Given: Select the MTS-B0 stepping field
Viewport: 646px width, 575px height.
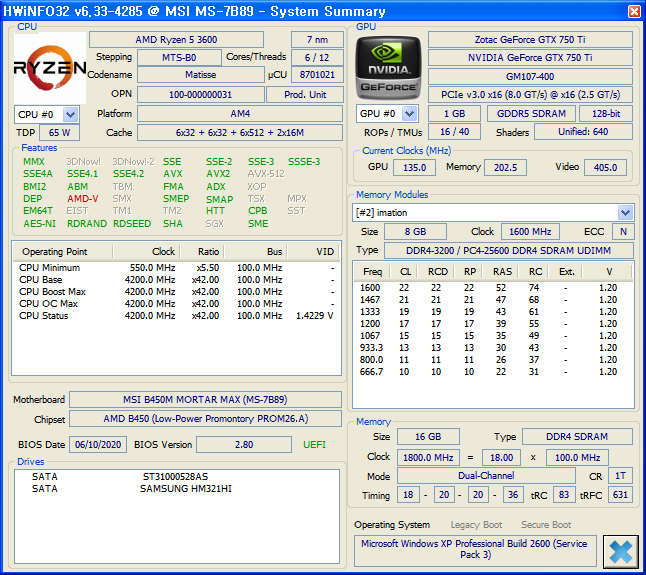Looking at the screenshot, I should pos(179,58).
